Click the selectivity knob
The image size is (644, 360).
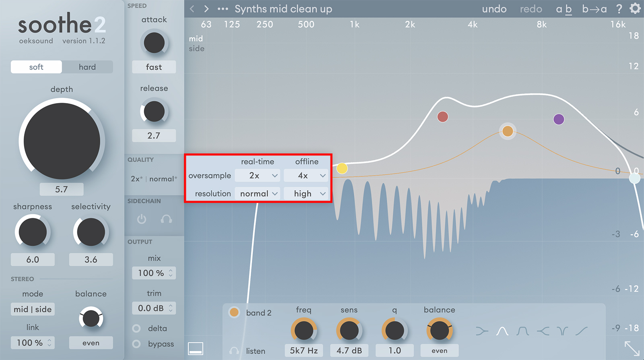[x=91, y=232]
